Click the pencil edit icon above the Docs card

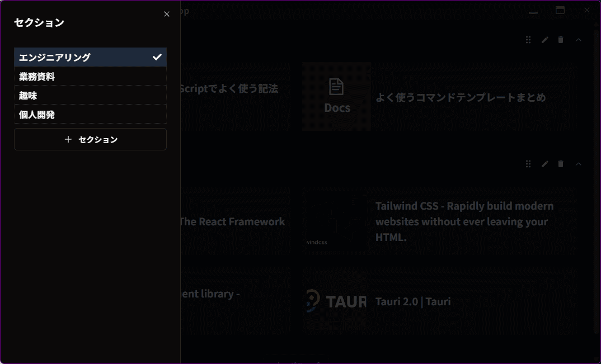[x=545, y=40]
